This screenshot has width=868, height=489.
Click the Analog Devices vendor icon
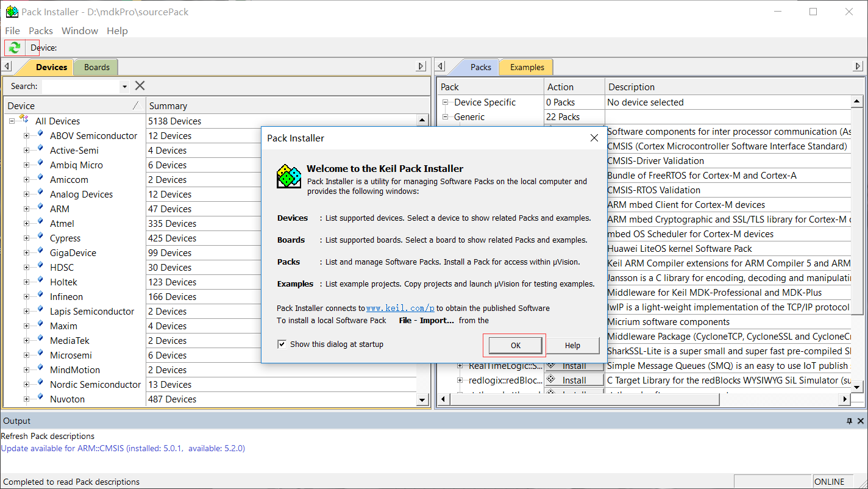[40, 193]
